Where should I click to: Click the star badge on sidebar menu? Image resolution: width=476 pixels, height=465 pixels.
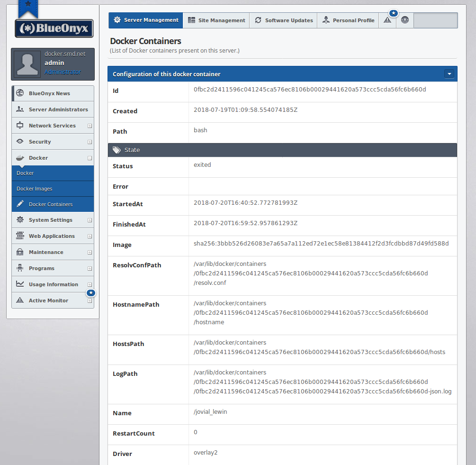(x=91, y=293)
